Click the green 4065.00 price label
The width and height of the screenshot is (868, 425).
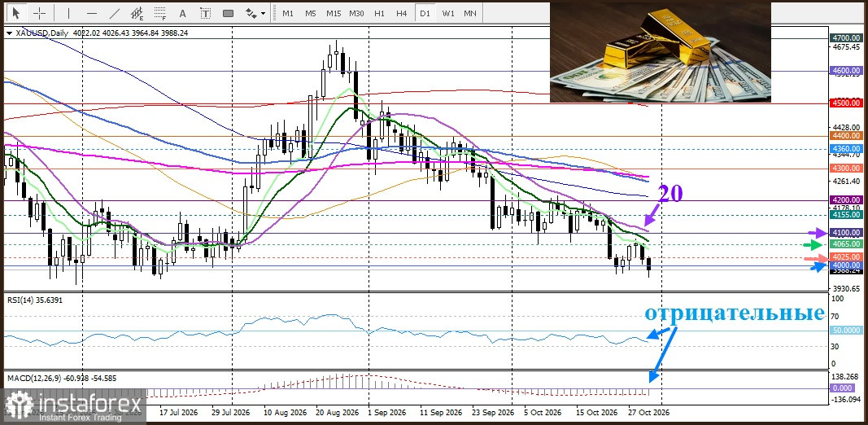846,244
